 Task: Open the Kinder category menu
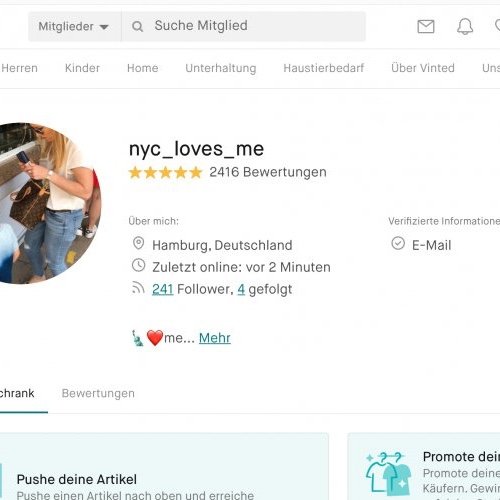82,68
